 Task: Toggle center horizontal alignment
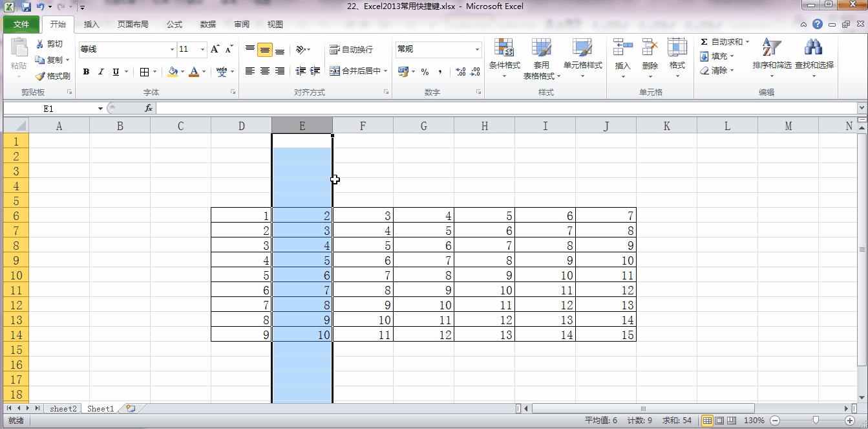(x=265, y=71)
